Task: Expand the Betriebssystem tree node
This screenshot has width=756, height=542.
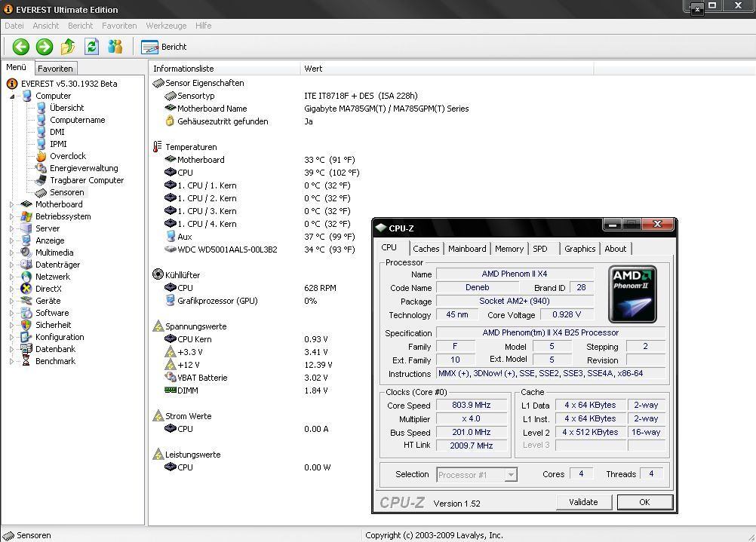Action: 12,217
